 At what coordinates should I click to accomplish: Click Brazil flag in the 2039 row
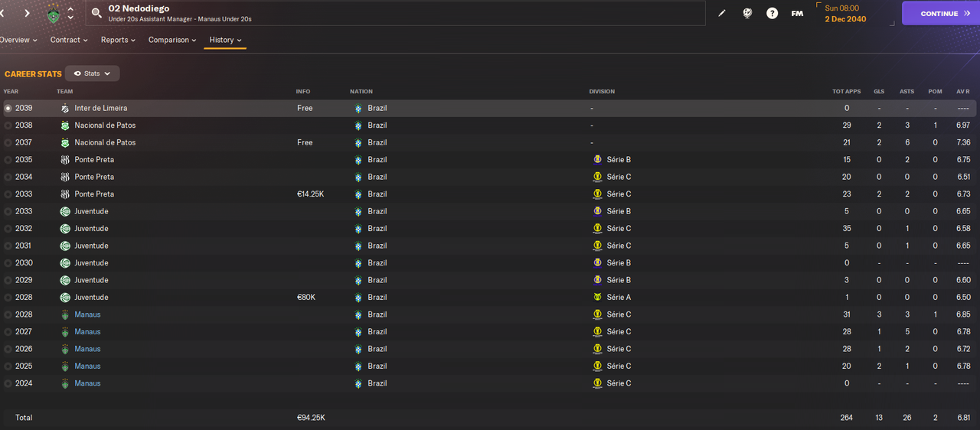pyautogui.click(x=358, y=108)
